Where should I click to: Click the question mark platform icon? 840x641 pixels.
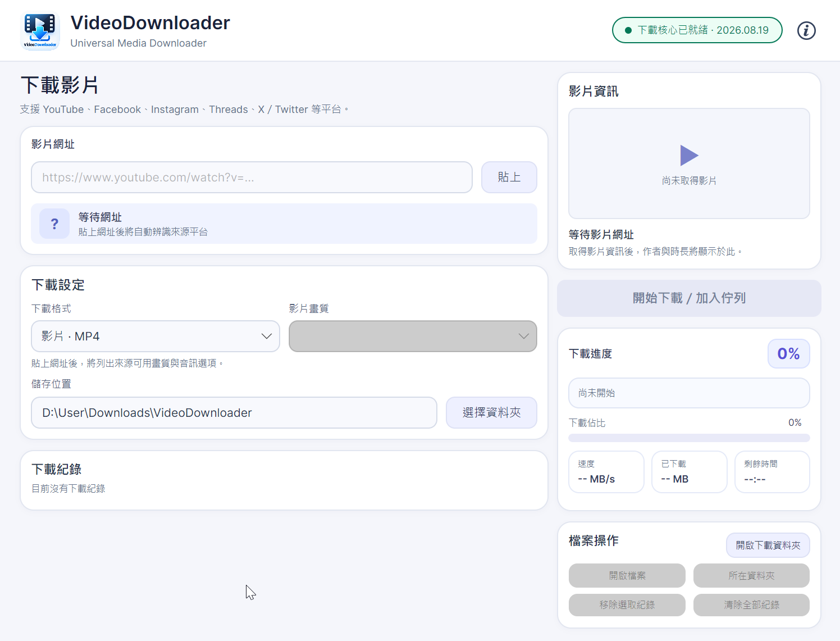(x=54, y=224)
